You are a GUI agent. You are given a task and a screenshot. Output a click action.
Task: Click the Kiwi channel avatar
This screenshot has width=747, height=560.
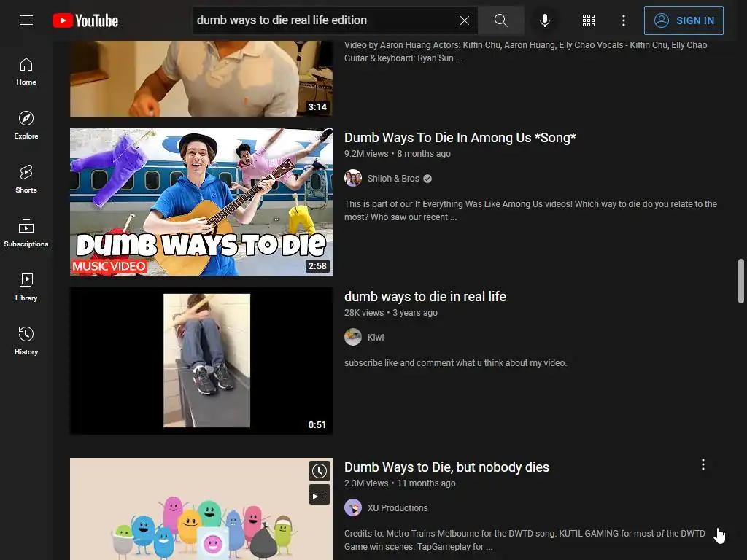[x=353, y=337]
